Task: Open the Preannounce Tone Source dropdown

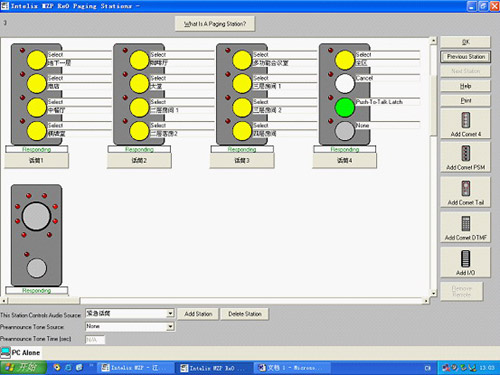Action: coord(170,326)
